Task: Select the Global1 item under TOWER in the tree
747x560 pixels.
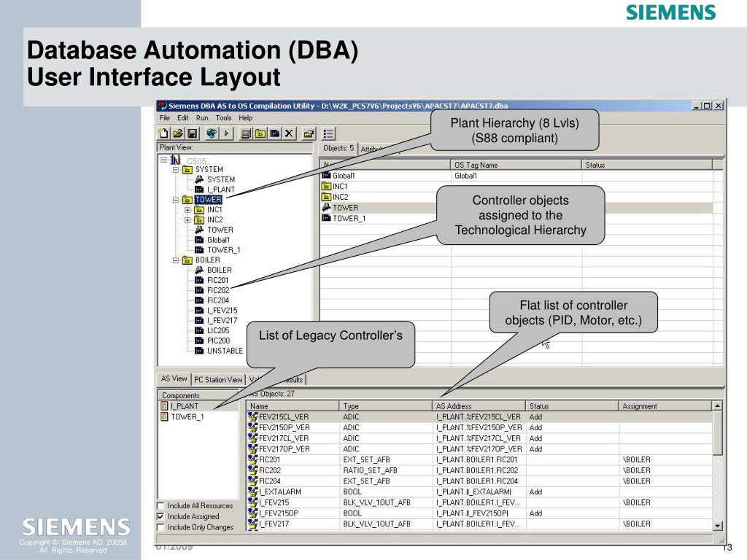Action: pyautogui.click(x=218, y=240)
